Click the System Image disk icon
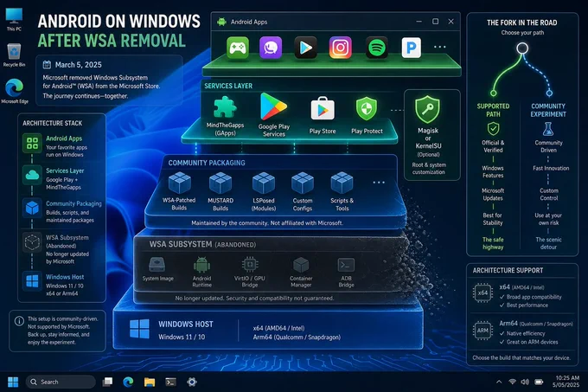Image resolution: width=588 pixels, height=392 pixels. 157,265
